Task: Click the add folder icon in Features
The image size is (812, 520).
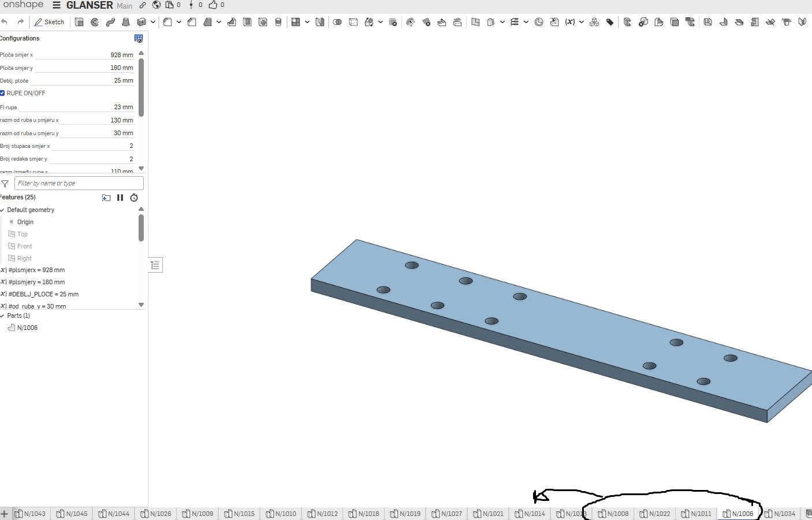Action: coord(106,198)
